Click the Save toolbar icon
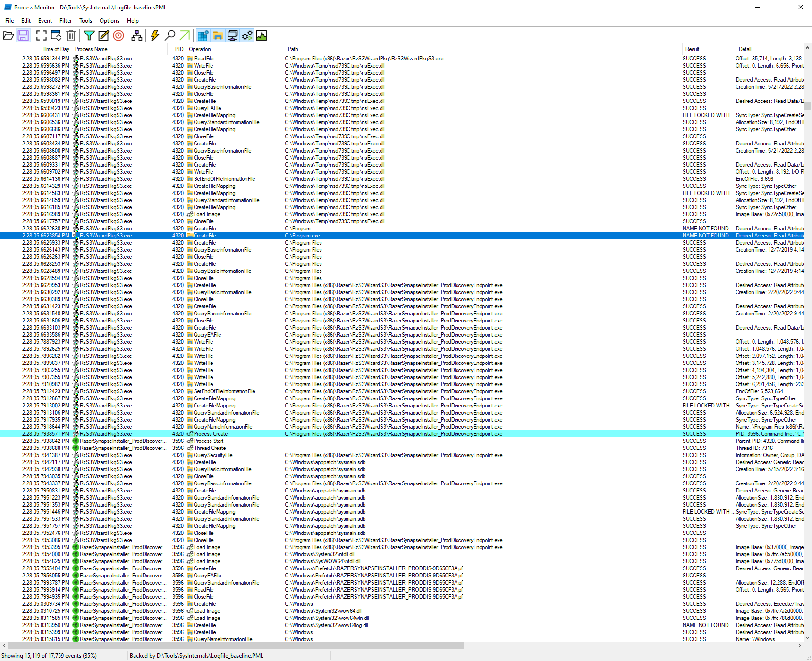 (x=23, y=35)
